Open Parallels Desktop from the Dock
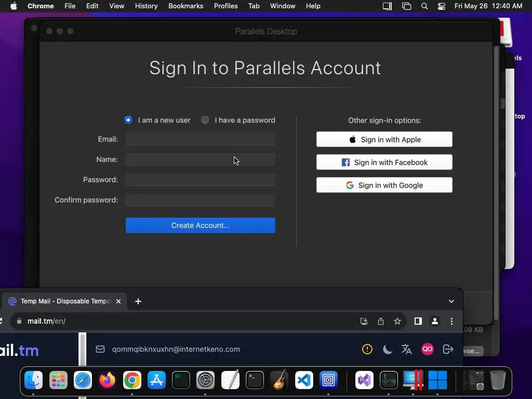This screenshot has height=399, width=532. (x=413, y=380)
